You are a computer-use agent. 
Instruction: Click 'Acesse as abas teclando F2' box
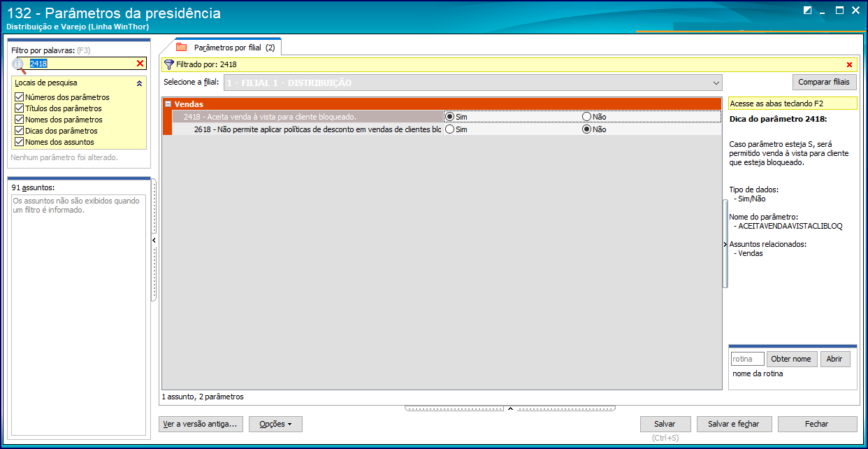pyautogui.click(x=793, y=104)
